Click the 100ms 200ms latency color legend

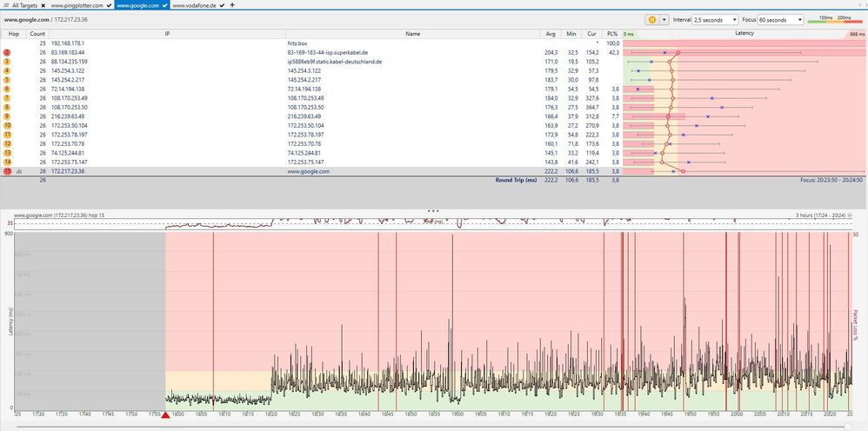click(835, 19)
